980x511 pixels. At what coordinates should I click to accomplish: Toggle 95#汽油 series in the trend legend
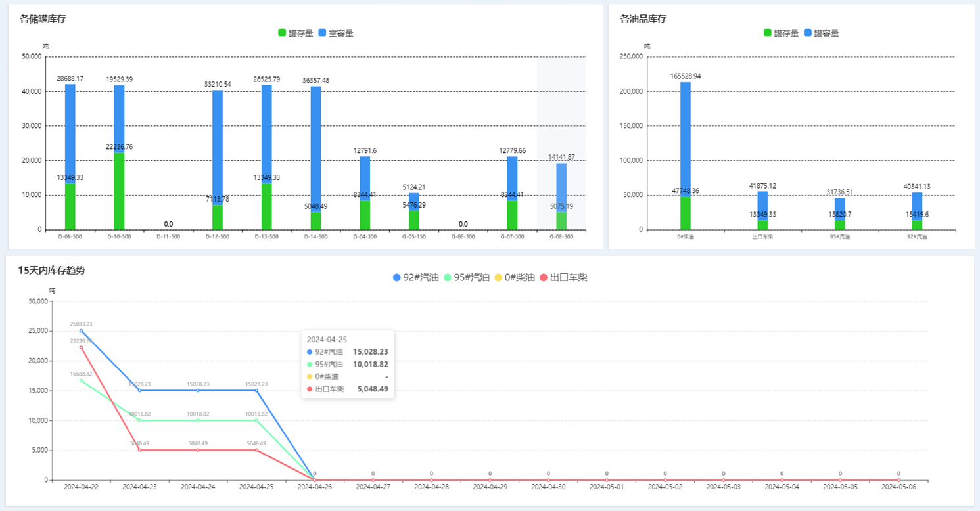467,278
